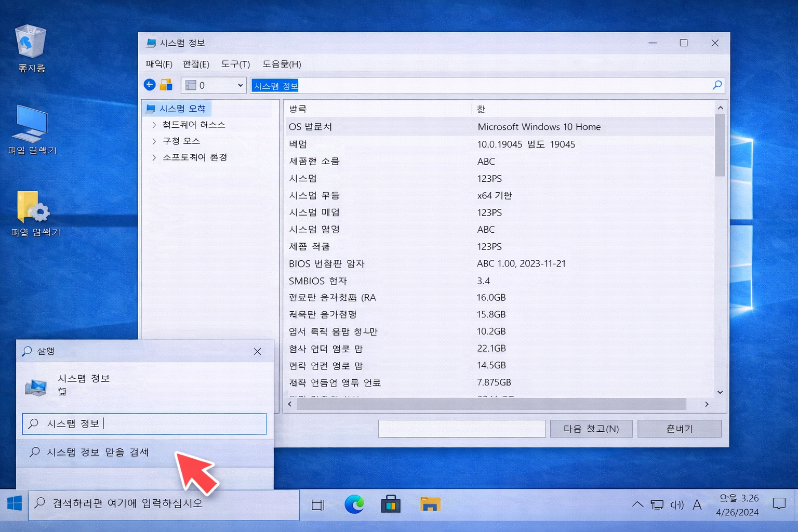This screenshot has height=532, width=798.
Task: Open the notification center icon
Action: click(779, 503)
